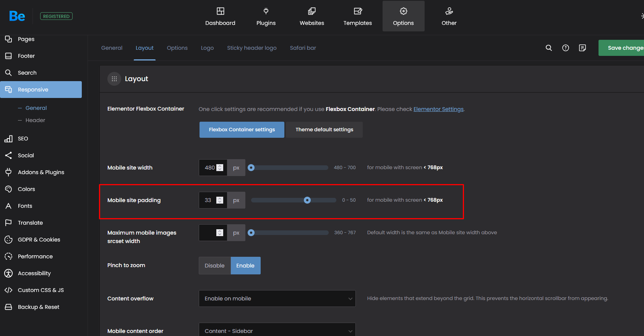
Task: Open Accessibility settings in the sidebar
Action: click(41, 273)
